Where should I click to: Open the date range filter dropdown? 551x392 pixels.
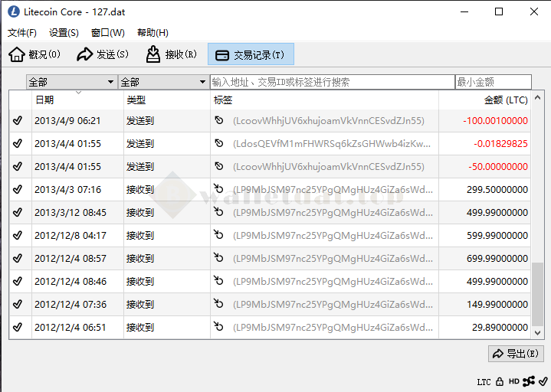[x=71, y=82]
